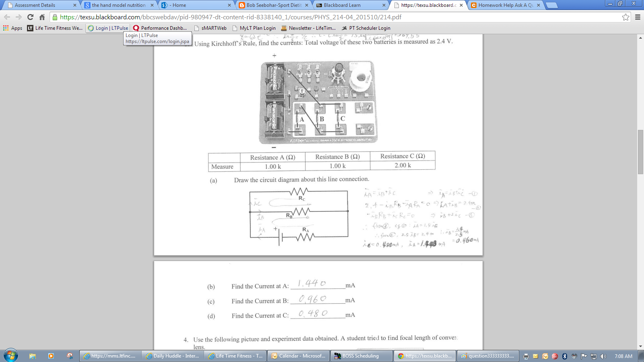Close the Assessment Details tab
The image size is (644, 362).
point(75,5)
